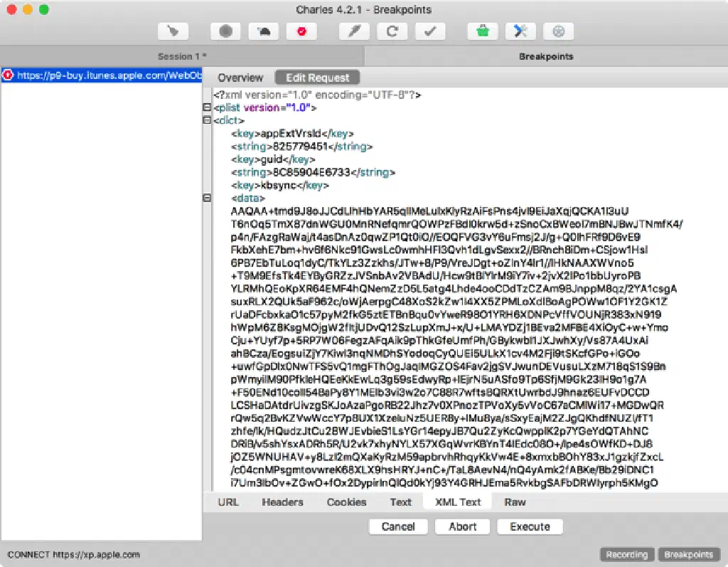The height and width of the screenshot is (567, 728).
Task: Open the Headers tab
Action: 282,502
